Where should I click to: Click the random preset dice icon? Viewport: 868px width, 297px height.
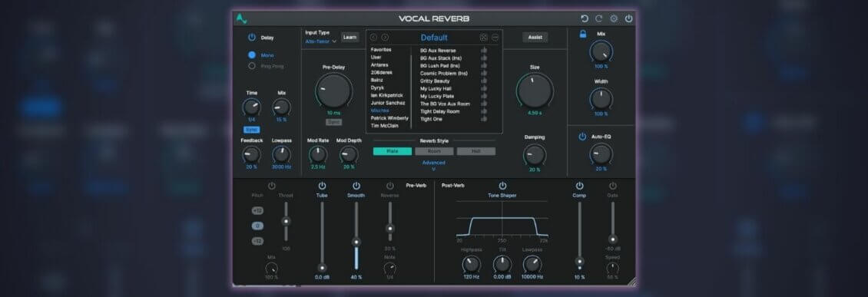point(483,38)
